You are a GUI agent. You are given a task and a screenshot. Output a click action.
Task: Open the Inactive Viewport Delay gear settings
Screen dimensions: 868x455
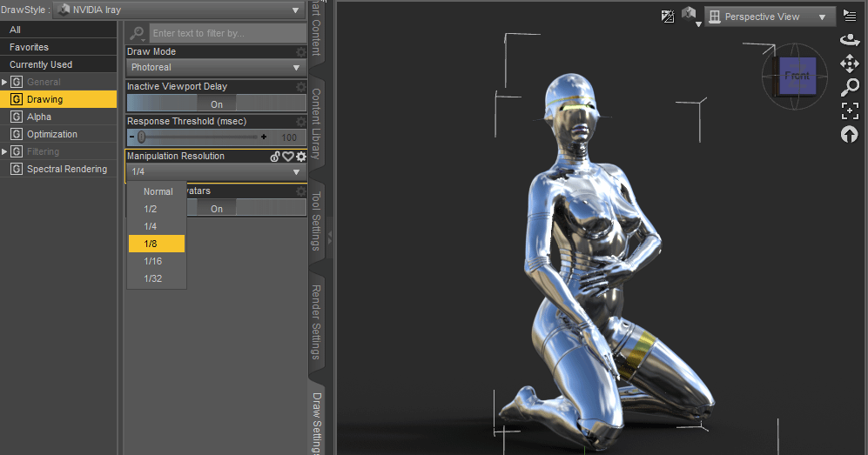[300, 86]
